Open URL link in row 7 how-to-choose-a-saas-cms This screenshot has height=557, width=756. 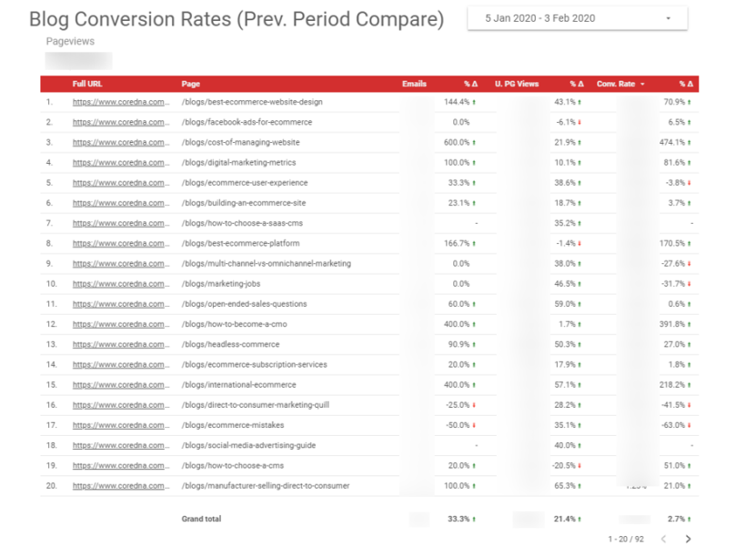coord(120,223)
